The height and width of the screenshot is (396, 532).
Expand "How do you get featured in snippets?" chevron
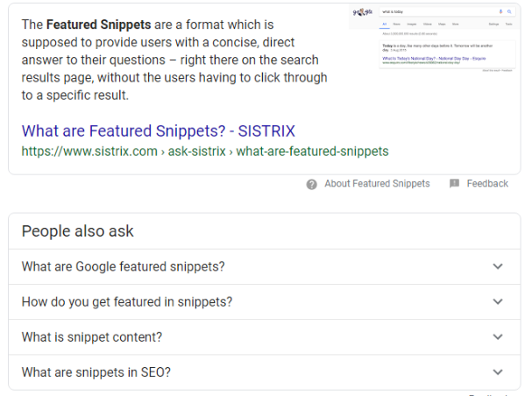[x=498, y=301]
